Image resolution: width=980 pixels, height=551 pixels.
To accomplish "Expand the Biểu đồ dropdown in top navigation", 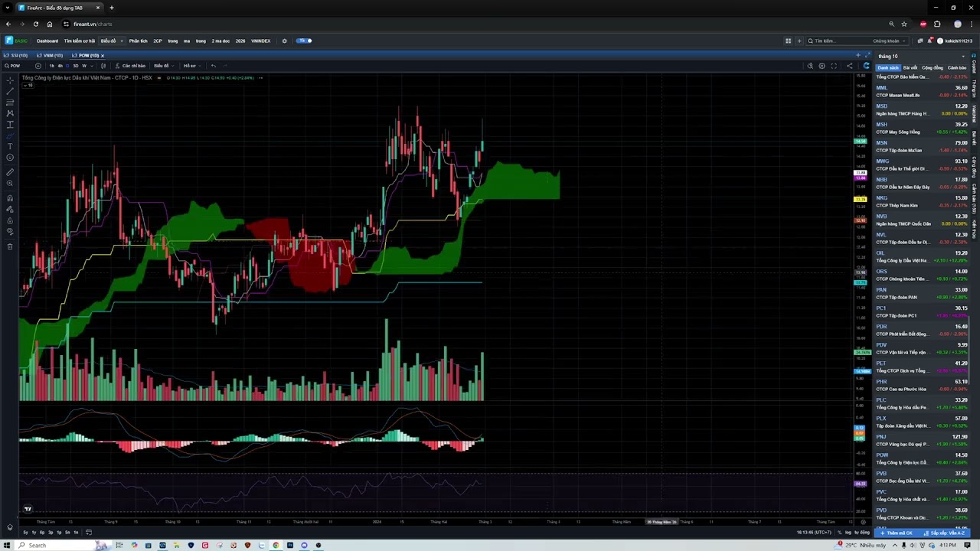I will [111, 41].
